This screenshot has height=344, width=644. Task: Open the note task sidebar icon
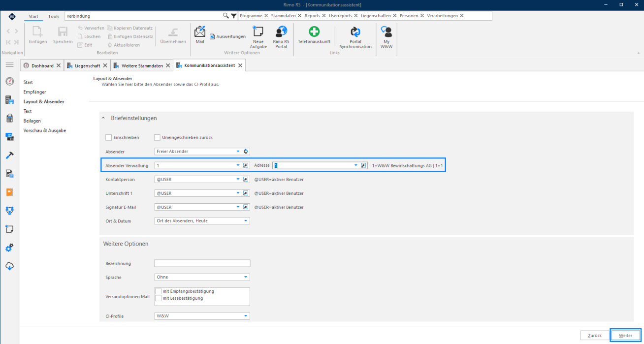[x=9, y=229]
